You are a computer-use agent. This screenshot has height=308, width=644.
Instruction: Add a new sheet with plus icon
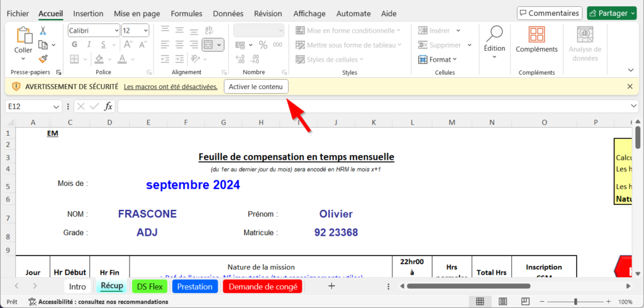click(x=331, y=286)
